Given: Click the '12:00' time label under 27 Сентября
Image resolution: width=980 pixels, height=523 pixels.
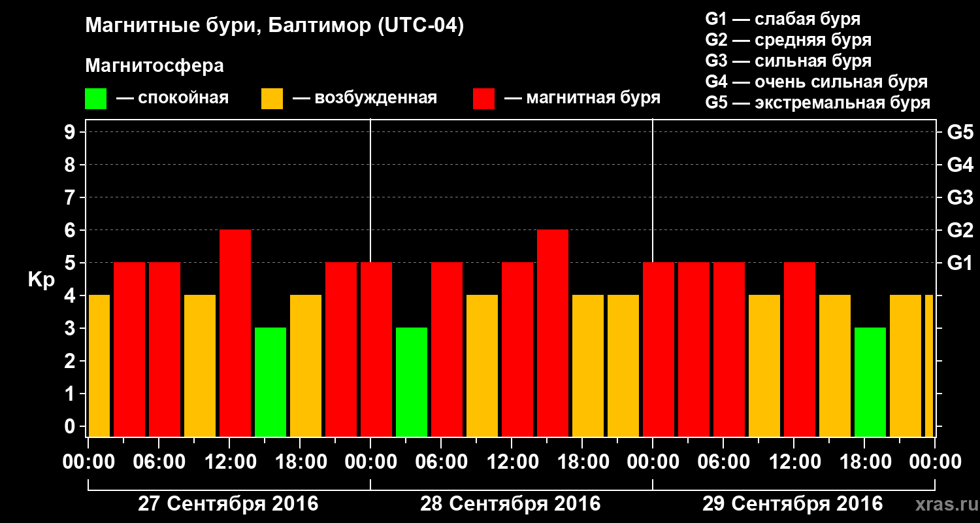Looking at the screenshot, I should tap(229, 462).
